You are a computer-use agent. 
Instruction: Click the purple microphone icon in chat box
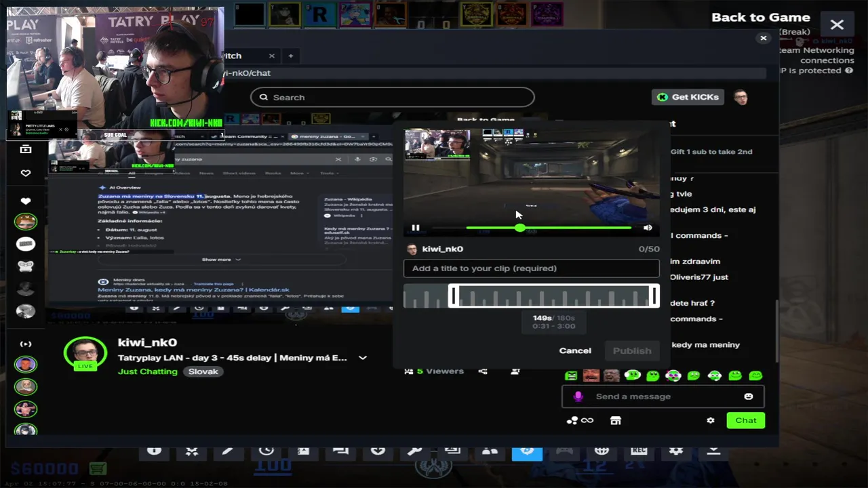[578, 396]
